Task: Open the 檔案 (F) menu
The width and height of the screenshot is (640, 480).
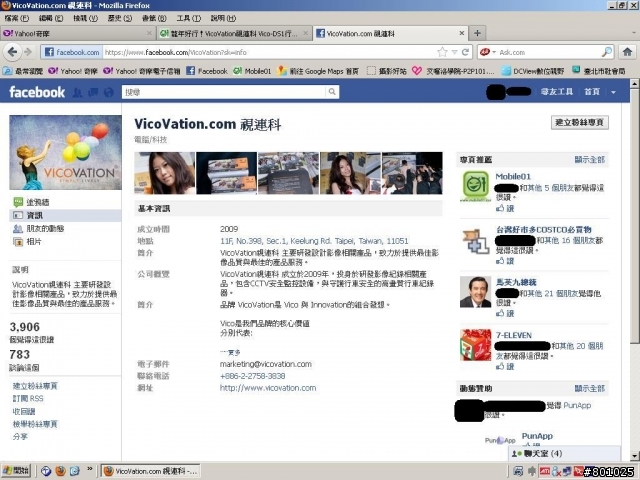Action: [x=17, y=18]
